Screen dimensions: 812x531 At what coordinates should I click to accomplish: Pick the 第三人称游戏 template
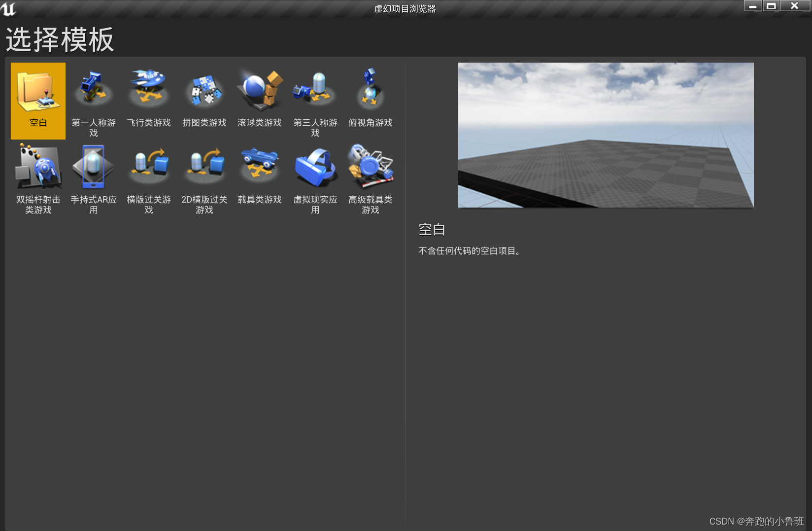315,99
